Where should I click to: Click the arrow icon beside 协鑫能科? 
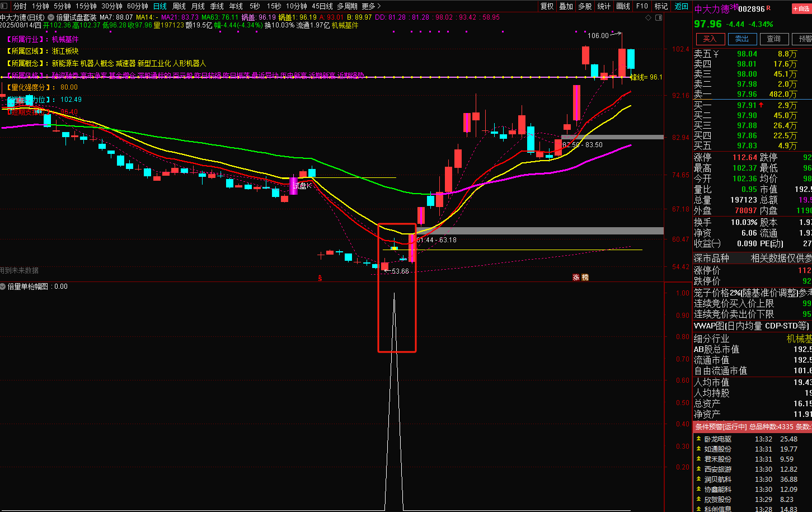click(x=698, y=490)
